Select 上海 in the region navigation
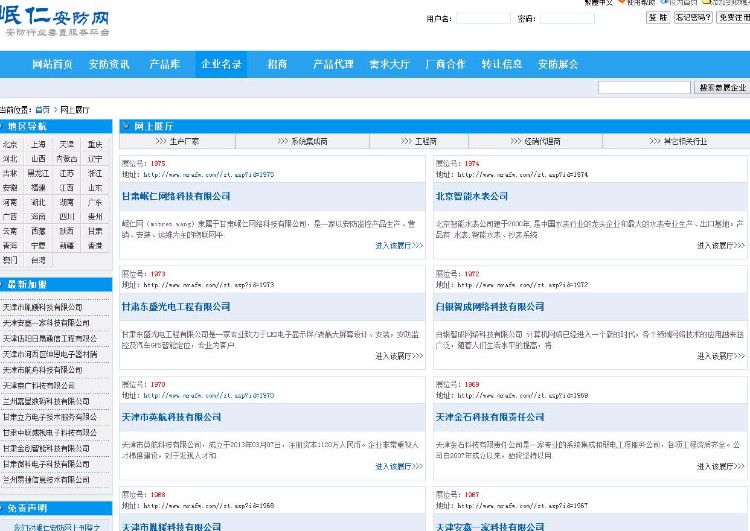 click(38, 143)
